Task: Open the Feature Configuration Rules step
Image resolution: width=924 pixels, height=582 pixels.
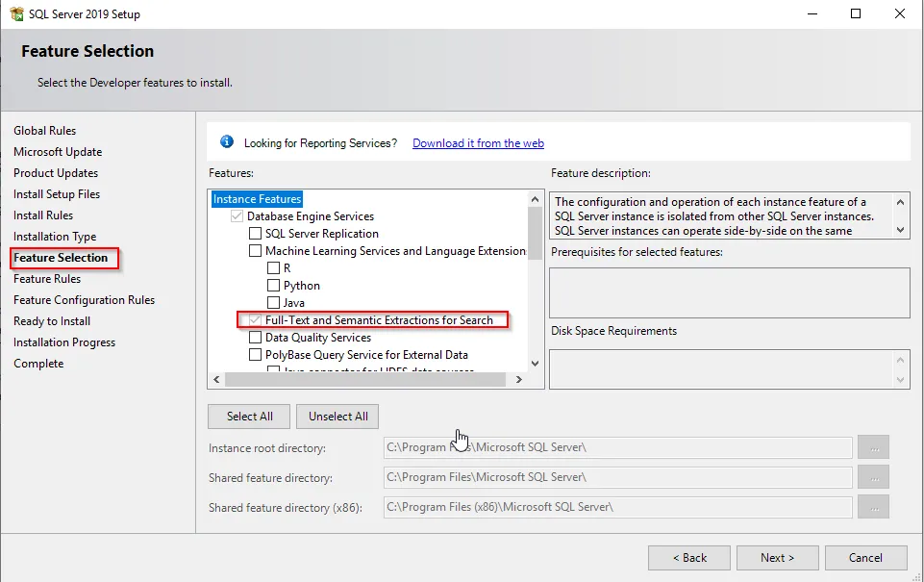Action: (85, 300)
